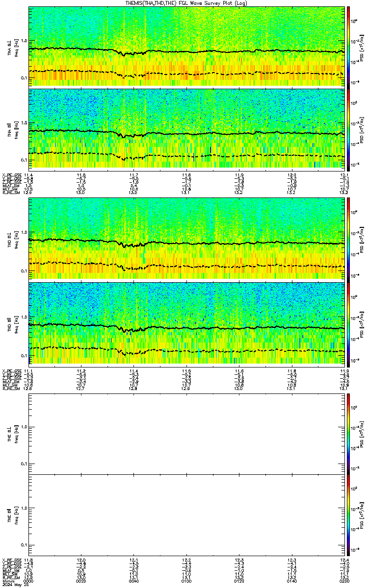The image size is (368, 588).
Task: Click the PSD color bar for THA B∥
Action: [348, 129]
